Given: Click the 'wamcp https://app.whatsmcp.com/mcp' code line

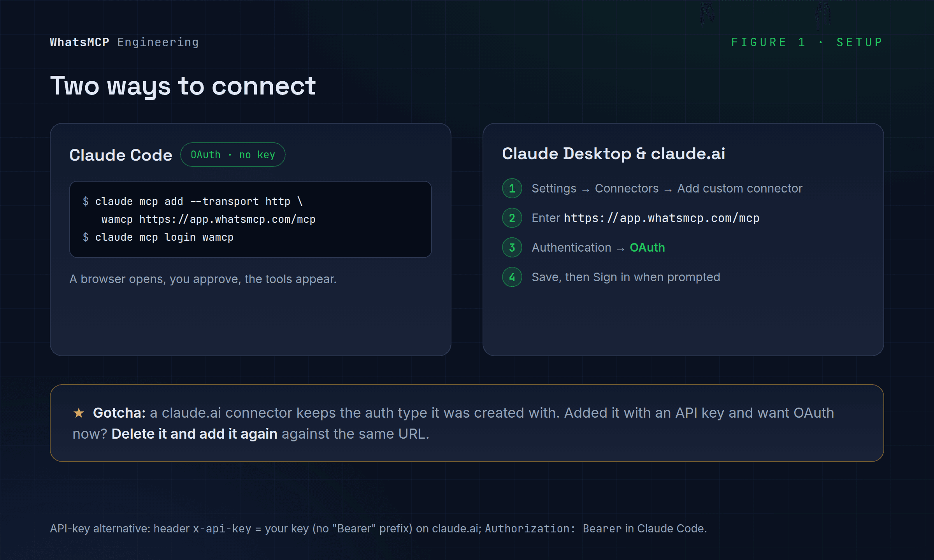Looking at the screenshot, I should (209, 219).
